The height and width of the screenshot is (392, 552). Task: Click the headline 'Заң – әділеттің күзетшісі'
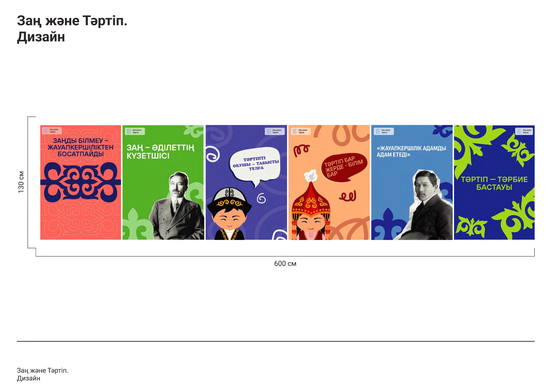point(160,152)
